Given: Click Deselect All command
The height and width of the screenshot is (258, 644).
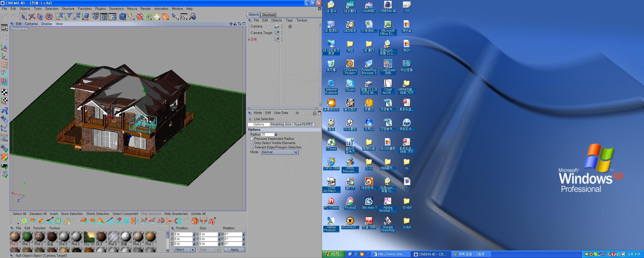Looking at the screenshot, I should [38, 214].
